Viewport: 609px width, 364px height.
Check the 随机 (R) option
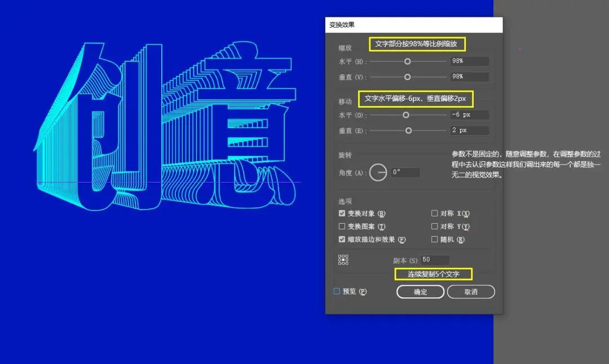coord(435,239)
